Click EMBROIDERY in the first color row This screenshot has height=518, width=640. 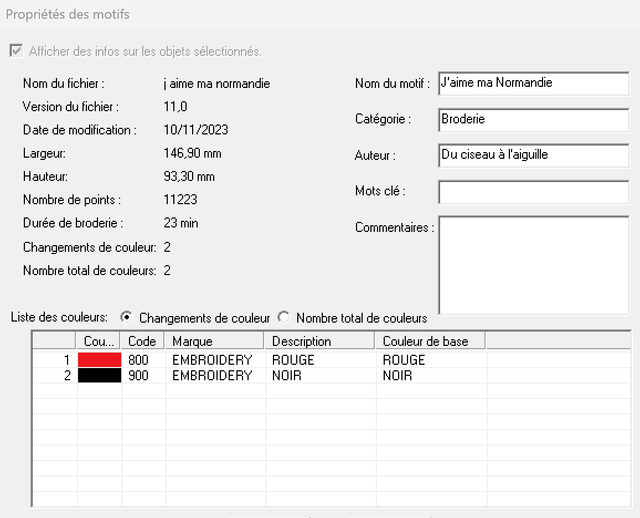(212, 360)
